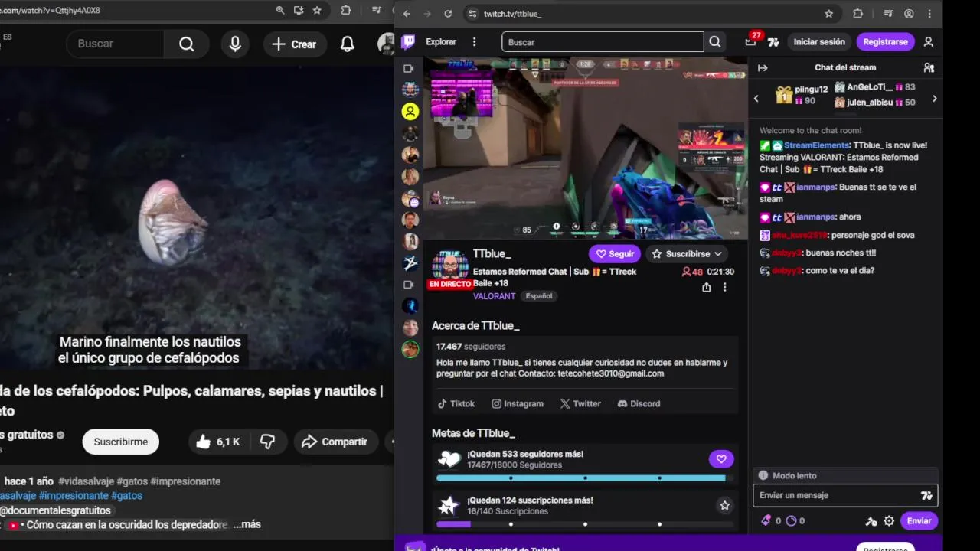Bookmark the twitch.tv page with star icon
Image resolution: width=980 pixels, height=551 pixels.
point(828,14)
